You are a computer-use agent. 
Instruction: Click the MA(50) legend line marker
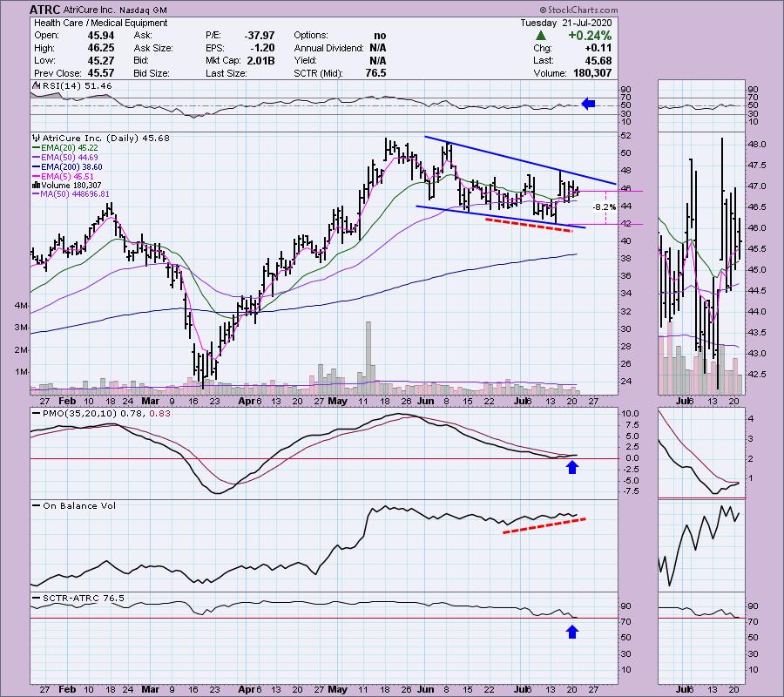coord(36,194)
